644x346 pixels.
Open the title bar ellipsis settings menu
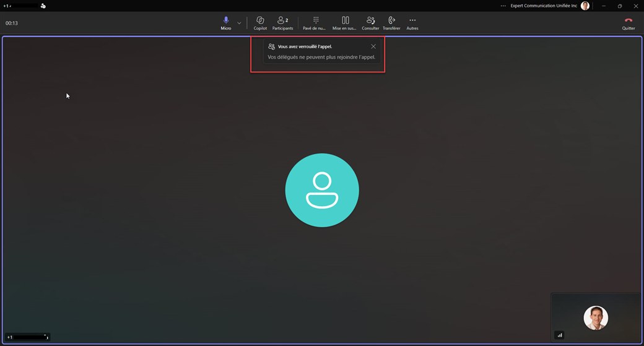(x=503, y=6)
